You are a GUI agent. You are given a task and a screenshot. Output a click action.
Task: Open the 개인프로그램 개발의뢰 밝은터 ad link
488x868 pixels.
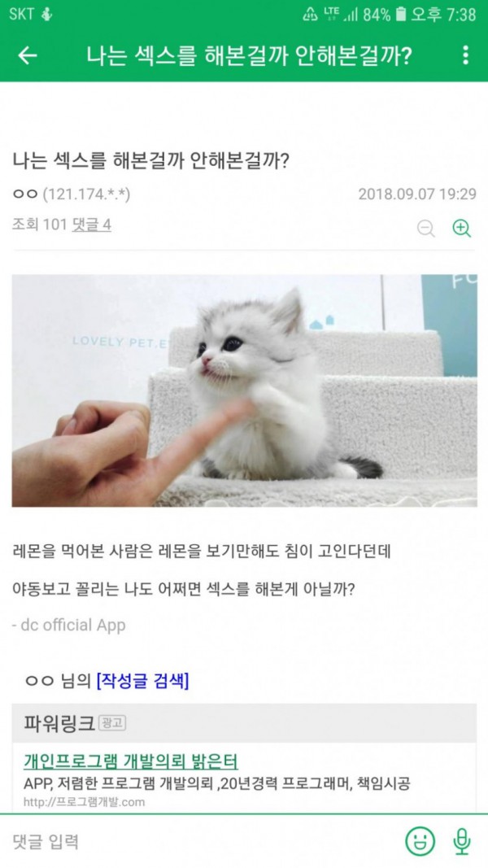(x=131, y=761)
